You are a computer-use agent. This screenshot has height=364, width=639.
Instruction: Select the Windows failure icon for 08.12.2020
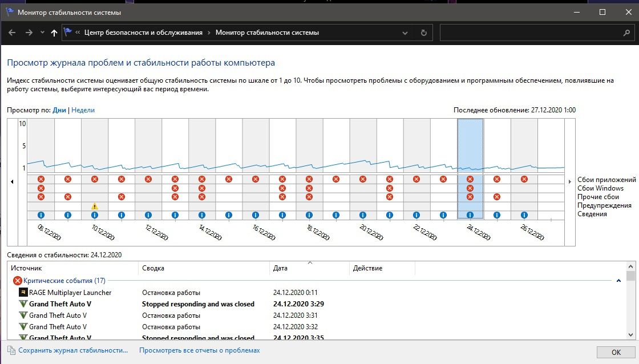(41, 188)
